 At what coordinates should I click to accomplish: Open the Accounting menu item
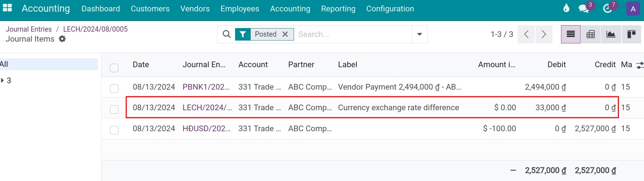coord(290,9)
